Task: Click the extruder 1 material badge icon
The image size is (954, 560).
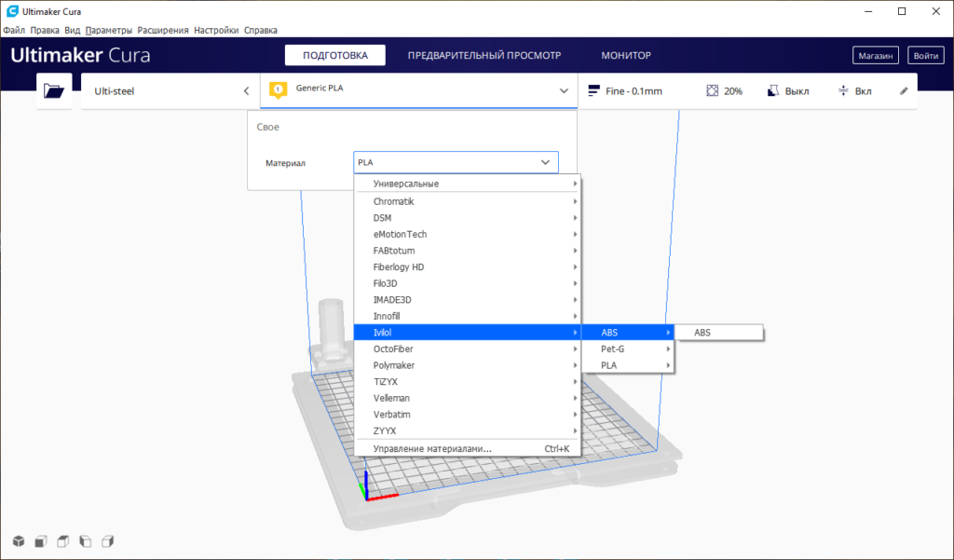Action: click(277, 90)
